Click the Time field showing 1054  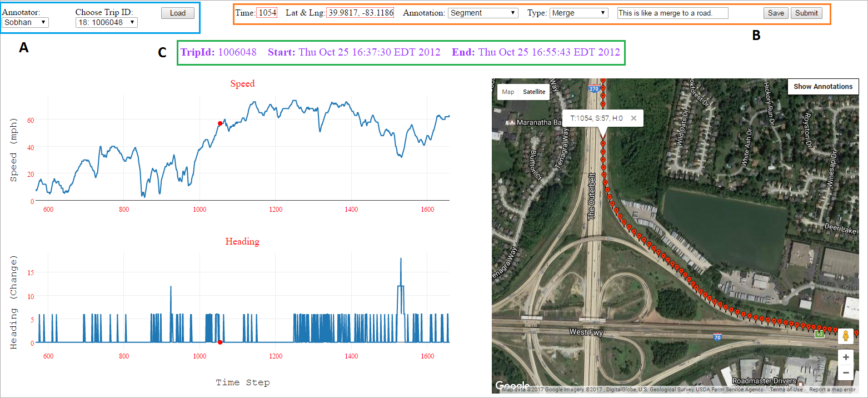coord(267,13)
